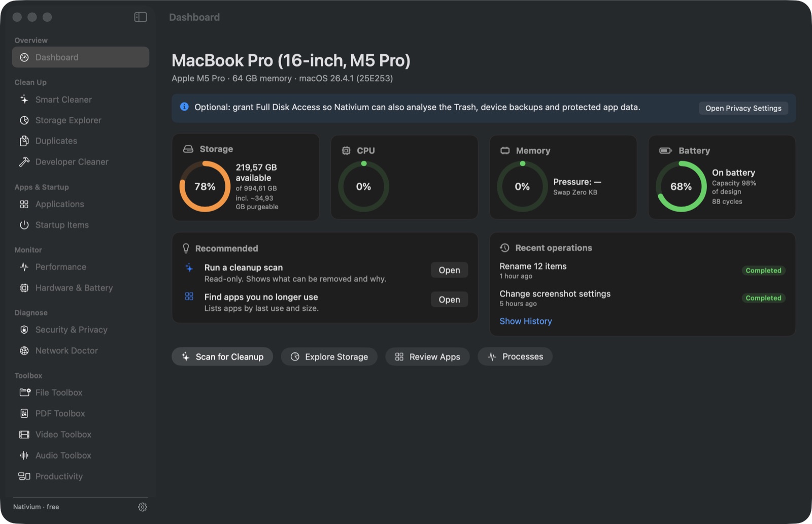Open Applications in the sidebar

tap(80, 204)
